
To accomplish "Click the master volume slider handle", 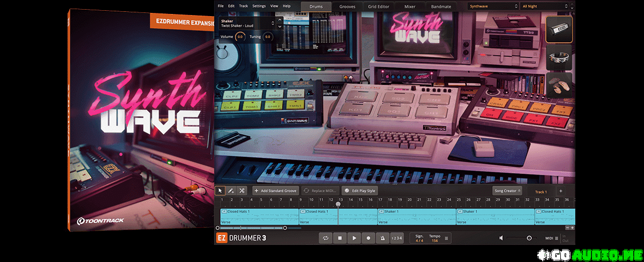I will tap(529, 238).
